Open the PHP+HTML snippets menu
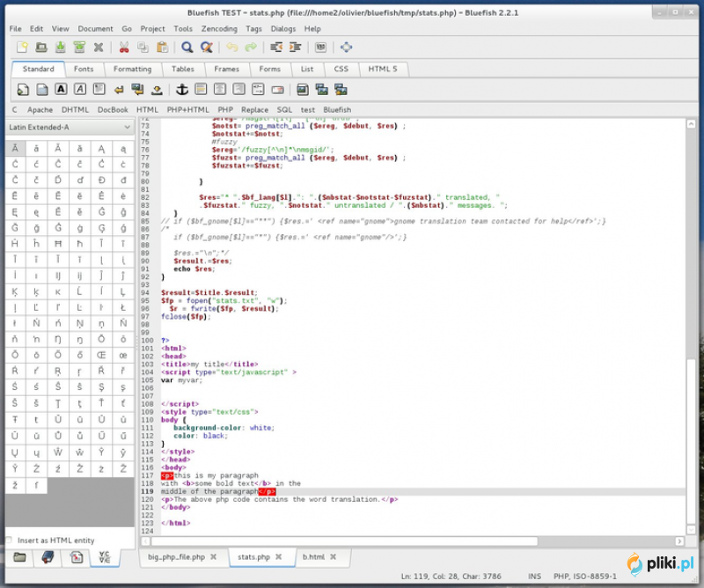Screen dimensions: 704x588 [187, 110]
